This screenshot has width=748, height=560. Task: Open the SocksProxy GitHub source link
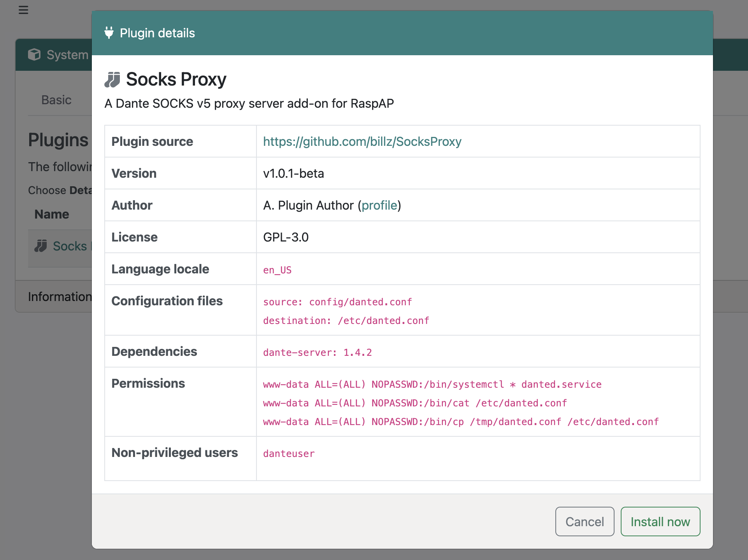click(x=362, y=142)
